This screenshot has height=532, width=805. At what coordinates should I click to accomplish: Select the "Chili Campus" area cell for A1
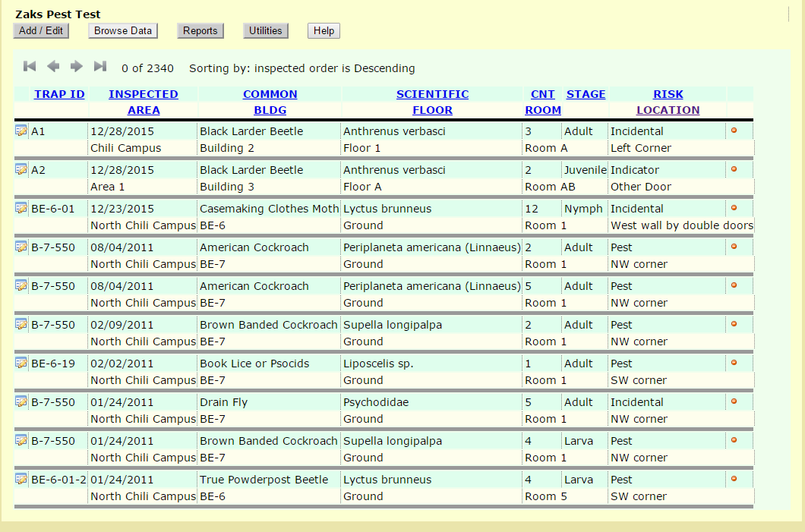point(126,148)
